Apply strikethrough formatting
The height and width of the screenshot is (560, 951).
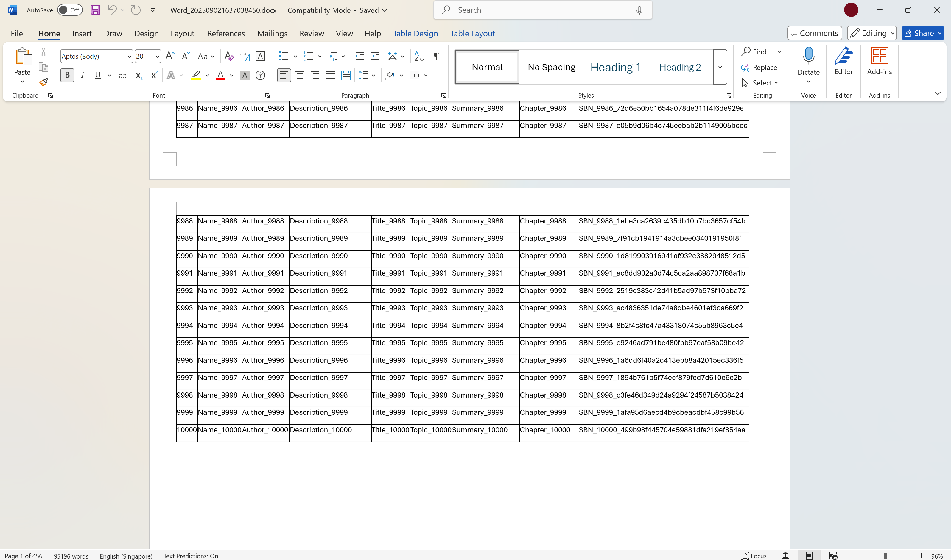tap(122, 76)
